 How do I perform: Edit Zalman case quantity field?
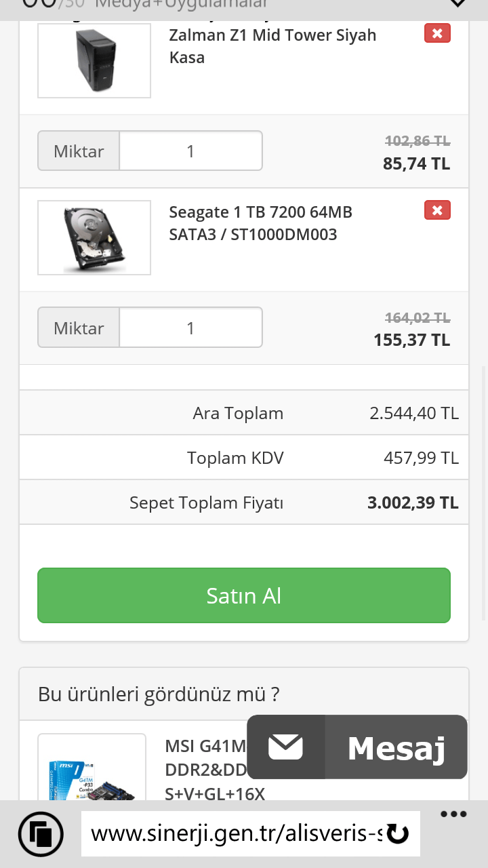point(190,151)
